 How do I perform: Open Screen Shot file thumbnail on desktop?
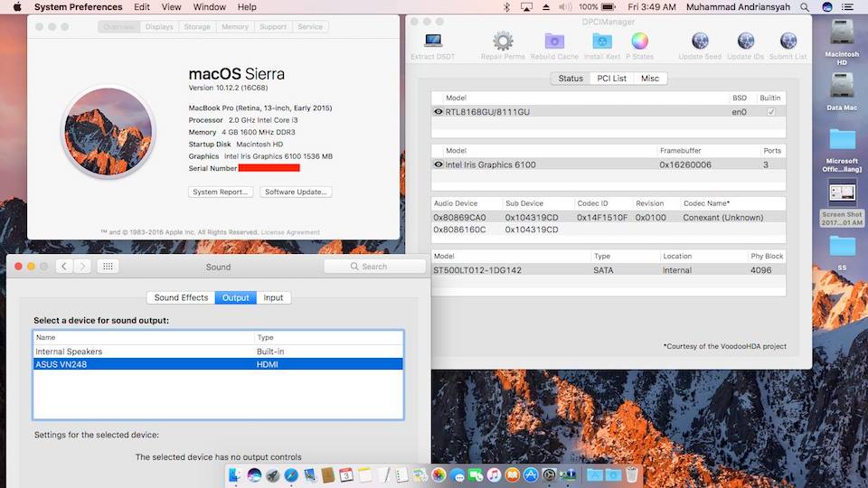842,193
